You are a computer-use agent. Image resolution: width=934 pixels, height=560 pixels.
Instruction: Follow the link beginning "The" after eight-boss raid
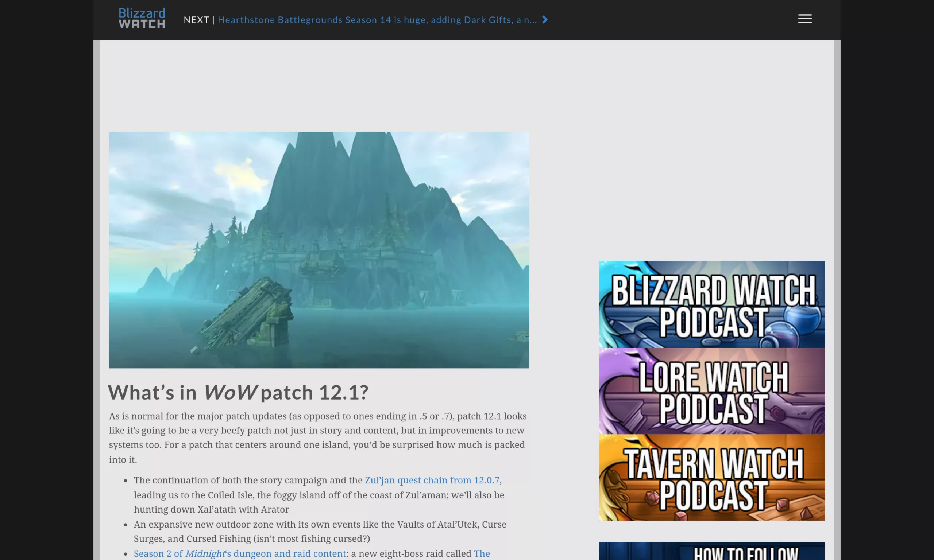[x=482, y=553]
